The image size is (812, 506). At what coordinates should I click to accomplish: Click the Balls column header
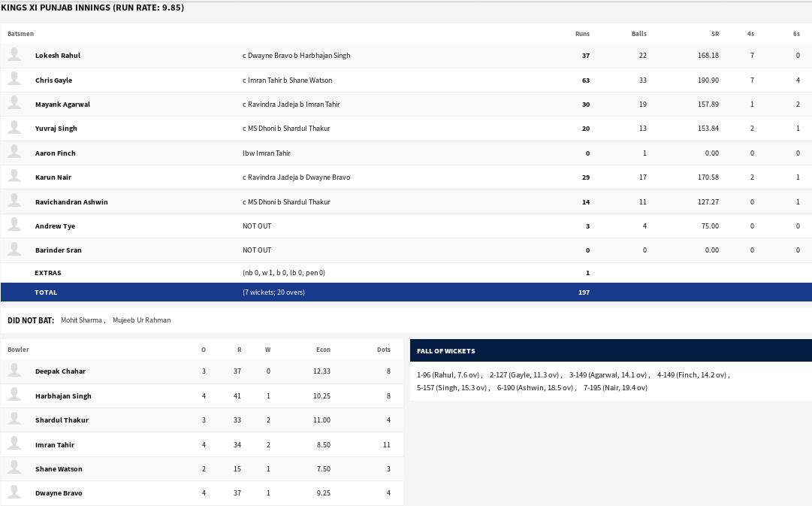tap(639, 34)
